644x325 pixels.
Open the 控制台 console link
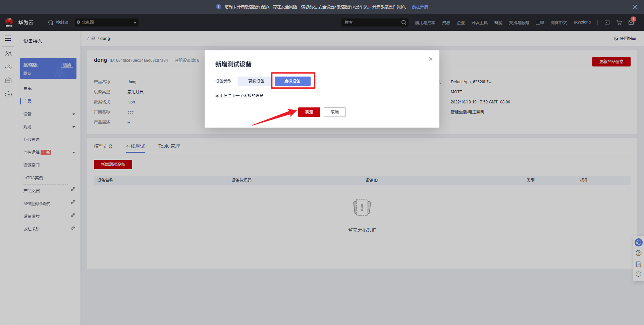click(62, 22)
